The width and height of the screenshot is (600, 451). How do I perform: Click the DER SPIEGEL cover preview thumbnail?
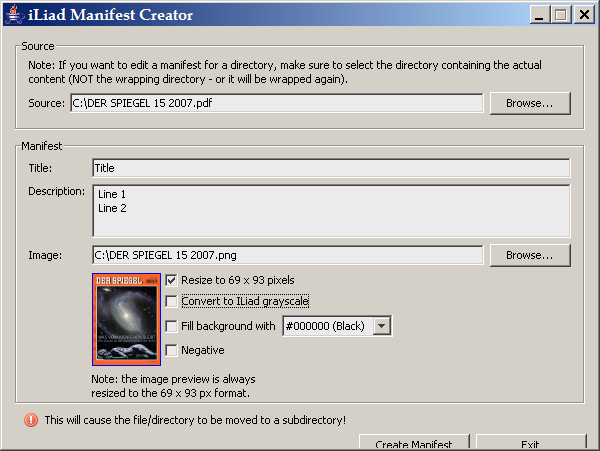click(126, 319)
